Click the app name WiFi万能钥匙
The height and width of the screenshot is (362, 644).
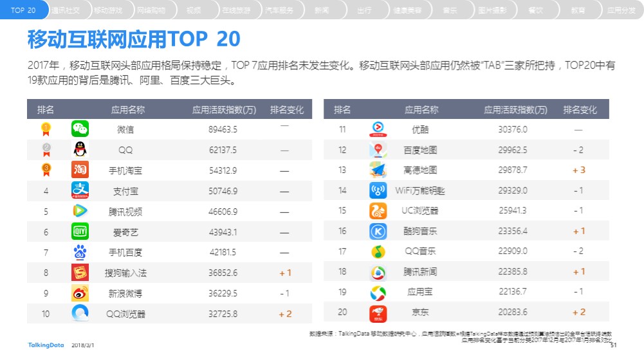click(419, 190)
